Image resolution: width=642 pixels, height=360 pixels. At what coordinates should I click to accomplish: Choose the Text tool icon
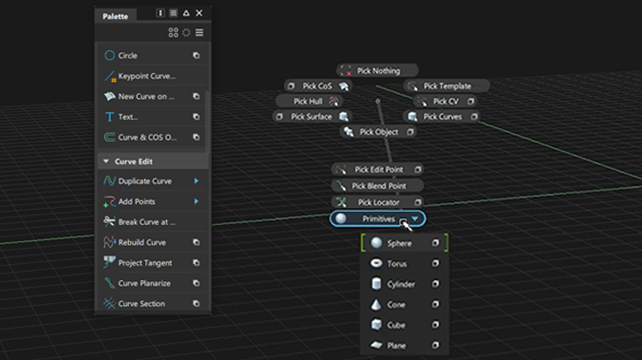pyautogui.click(x=109, y=117)
